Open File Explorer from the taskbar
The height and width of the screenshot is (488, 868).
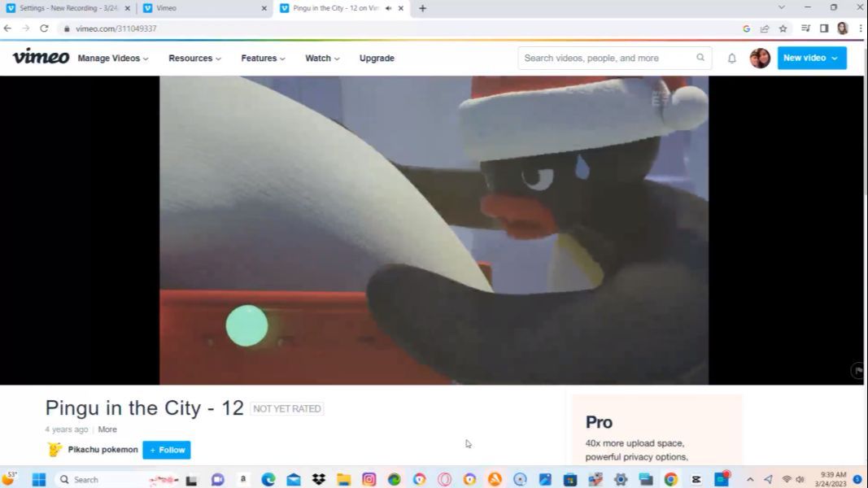[344, 479]
